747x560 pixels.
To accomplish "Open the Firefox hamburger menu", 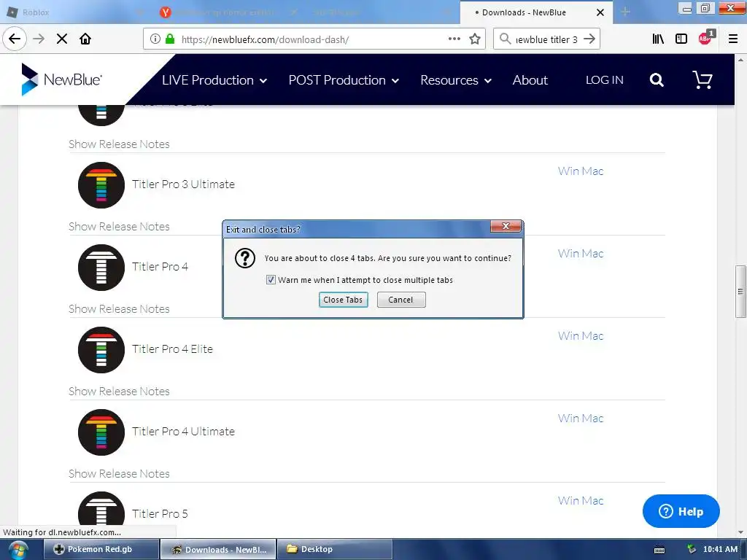I will 732,39.
